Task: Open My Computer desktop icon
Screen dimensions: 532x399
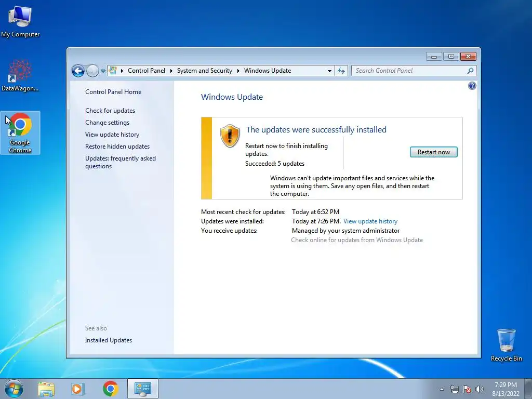Action: (20, 22)
